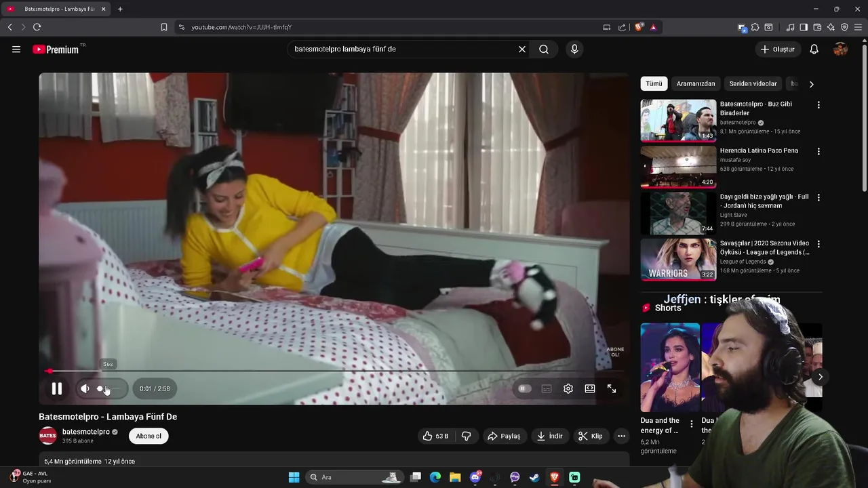Open Brave Rewards triangle icon
Image resolution: width=868 pixels, height=488 pixels.
(653, 27)
